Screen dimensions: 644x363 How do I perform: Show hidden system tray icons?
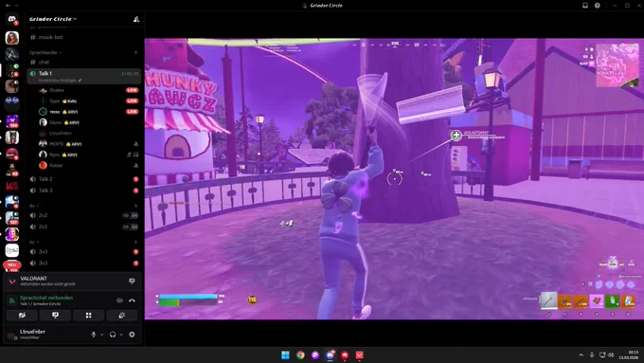[x=581, y=354]
